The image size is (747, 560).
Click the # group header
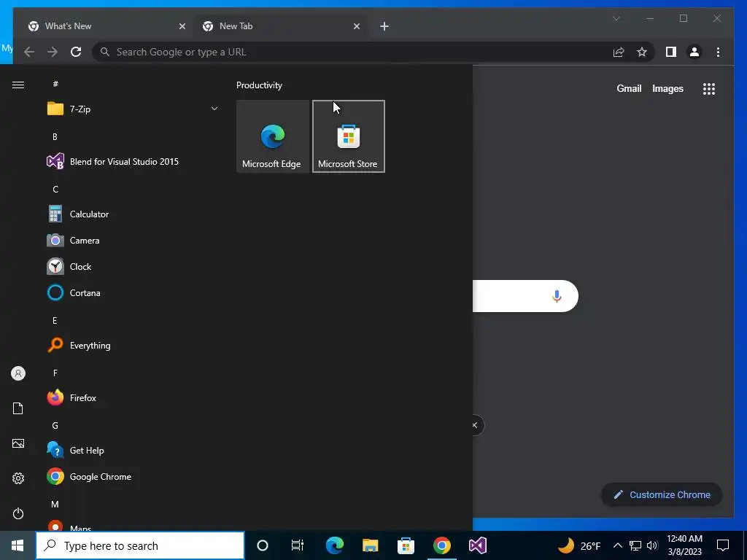tap(55, 84)
